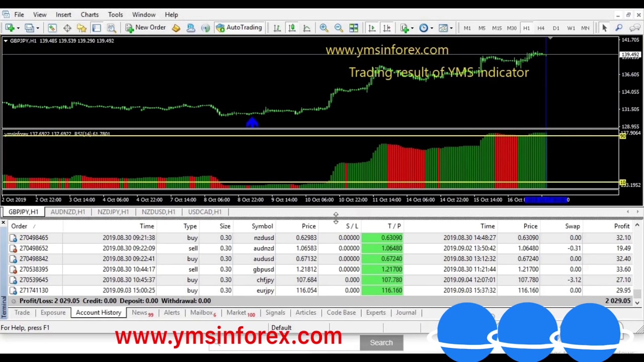644x362 pixels.
Task: Open the toolbar search magnifier
Action: pos(619,28)
